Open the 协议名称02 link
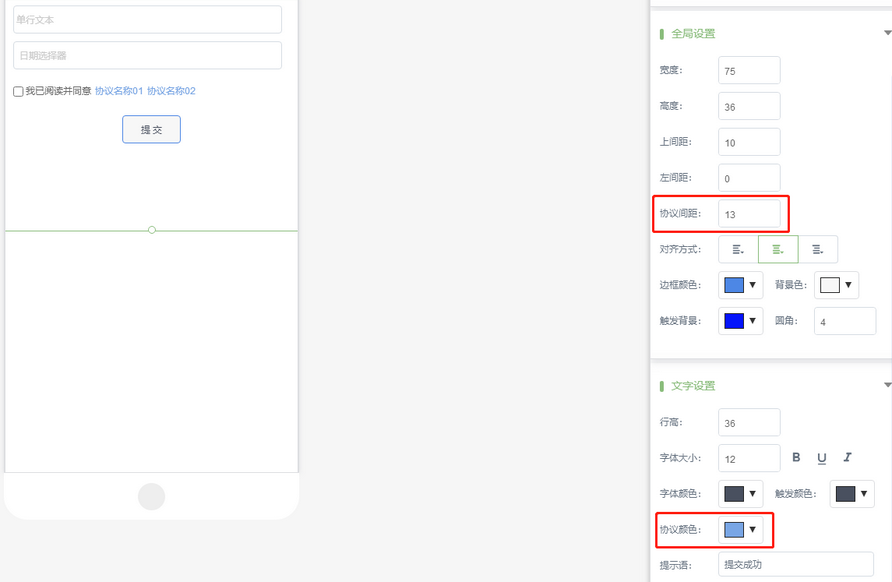 pyautogui.click(x=171, y=91)
